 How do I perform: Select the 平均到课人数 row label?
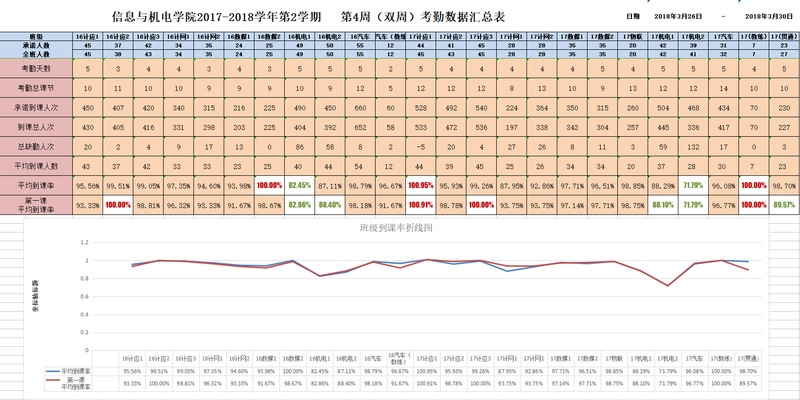[37, 166]
